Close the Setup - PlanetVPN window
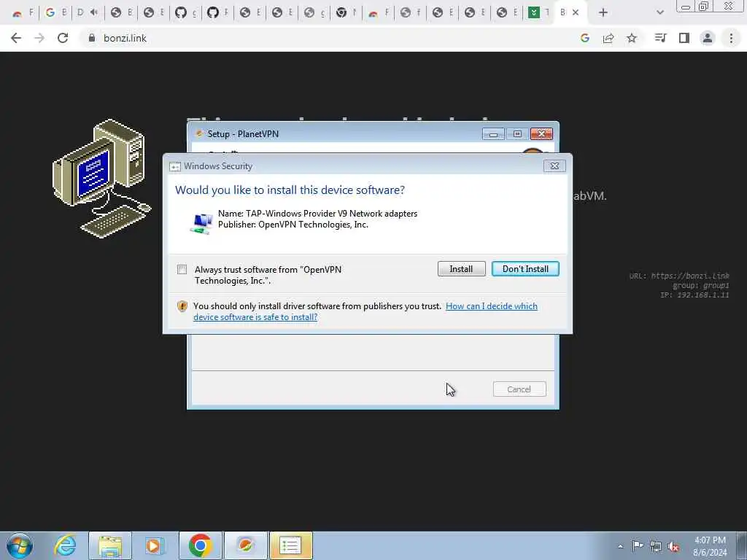 coord(541,134)
